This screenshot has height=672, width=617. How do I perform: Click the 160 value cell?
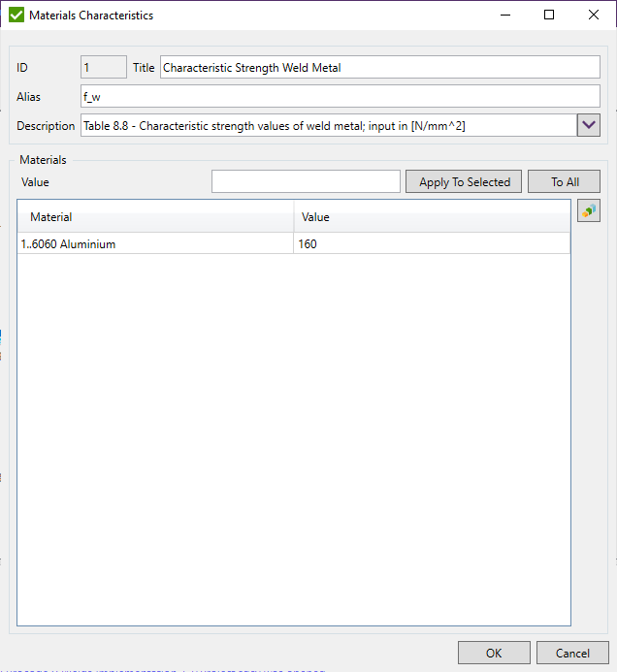pos(432,244)
